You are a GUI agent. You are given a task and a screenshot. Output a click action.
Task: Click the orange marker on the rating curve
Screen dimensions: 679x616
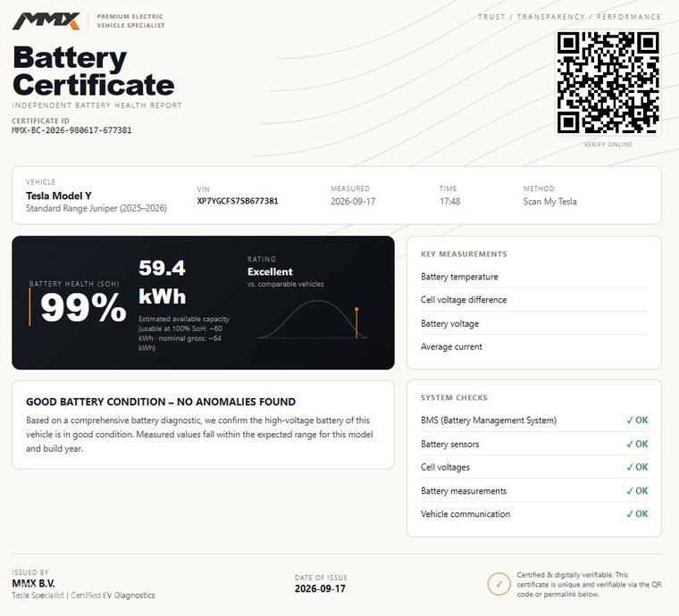(x=356, y=322)
